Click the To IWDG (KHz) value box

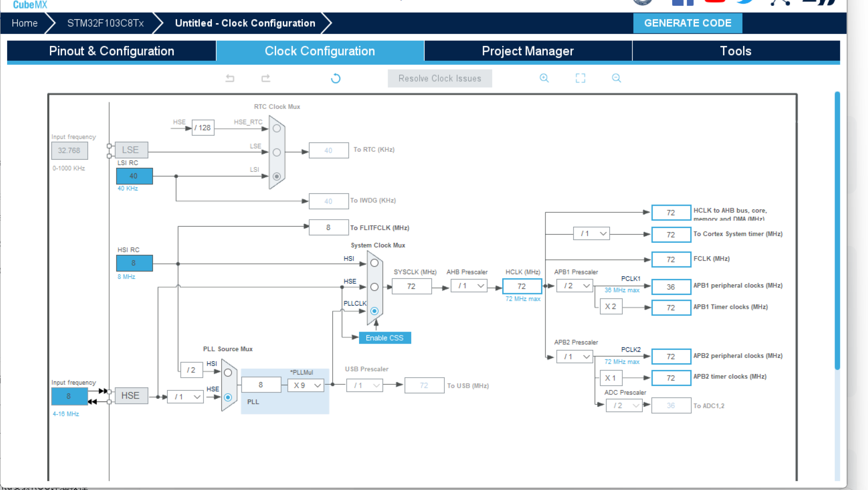pos(329,201)
